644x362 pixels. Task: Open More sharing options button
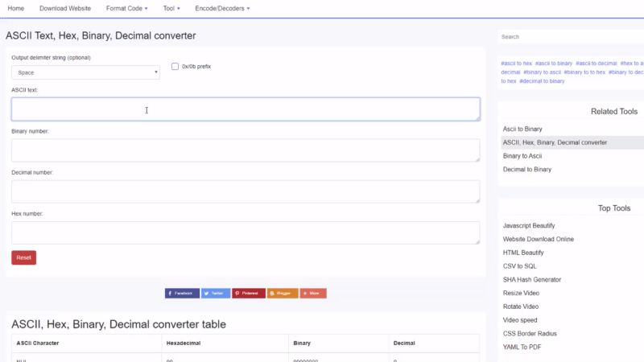(x=313, y=294)
